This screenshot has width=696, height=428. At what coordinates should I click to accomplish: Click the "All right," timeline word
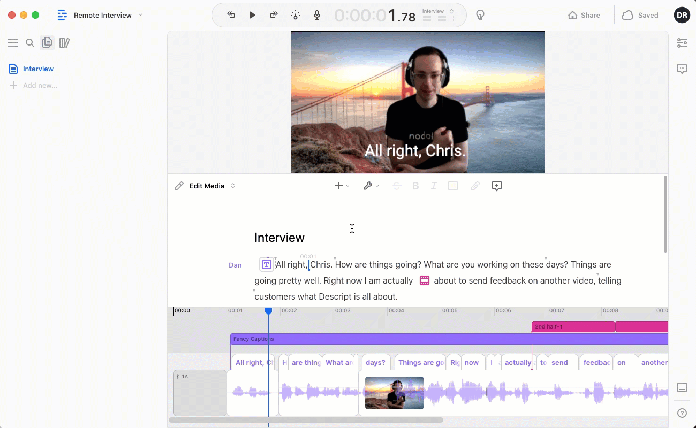pos(252,363)
